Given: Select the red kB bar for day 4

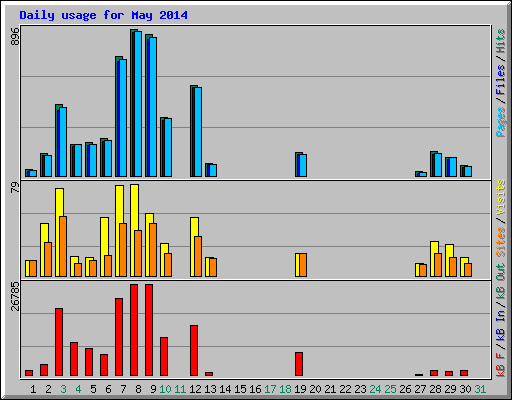Looking at the screenshot, I should point(74,359).
